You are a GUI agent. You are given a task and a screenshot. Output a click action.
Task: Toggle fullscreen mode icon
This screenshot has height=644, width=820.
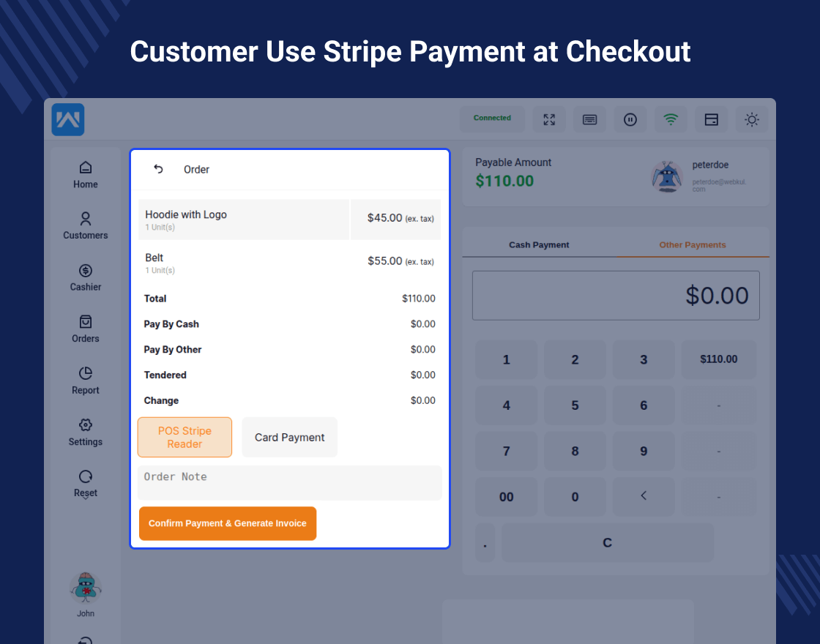[549, 119]
